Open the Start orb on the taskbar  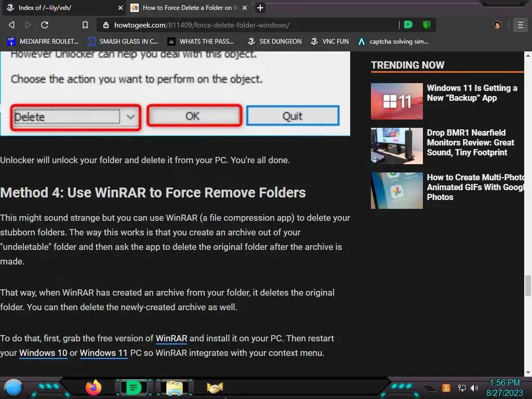pos(14,388)
